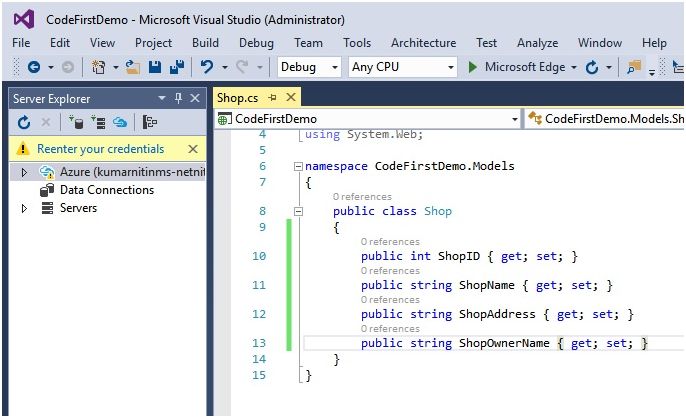
Task: Open the Help menu
Action: (654, 43)
